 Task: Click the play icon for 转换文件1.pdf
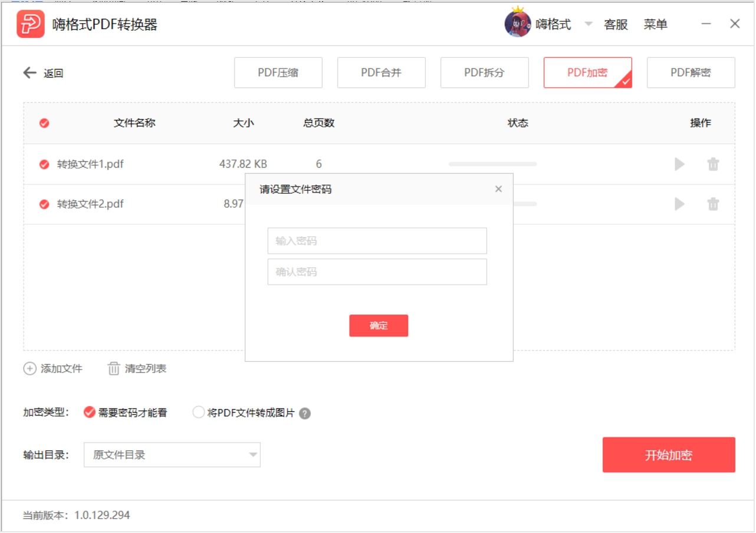point(680,164)
